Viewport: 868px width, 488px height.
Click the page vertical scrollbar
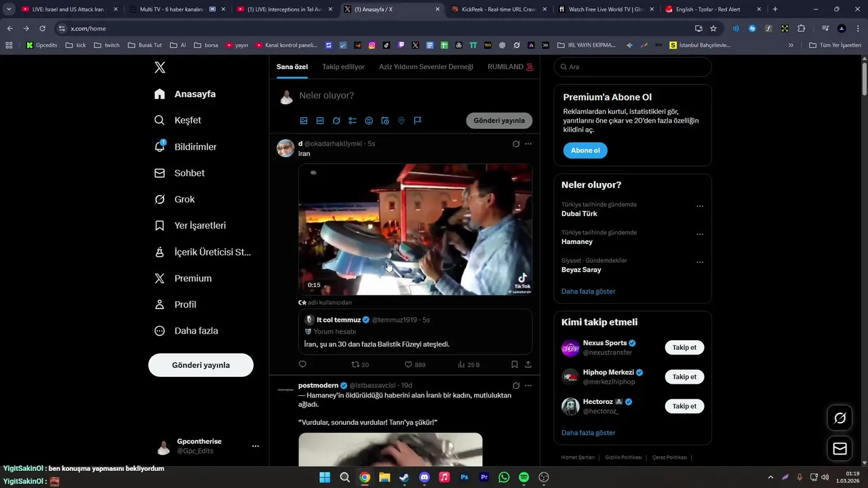click(864, 80)
